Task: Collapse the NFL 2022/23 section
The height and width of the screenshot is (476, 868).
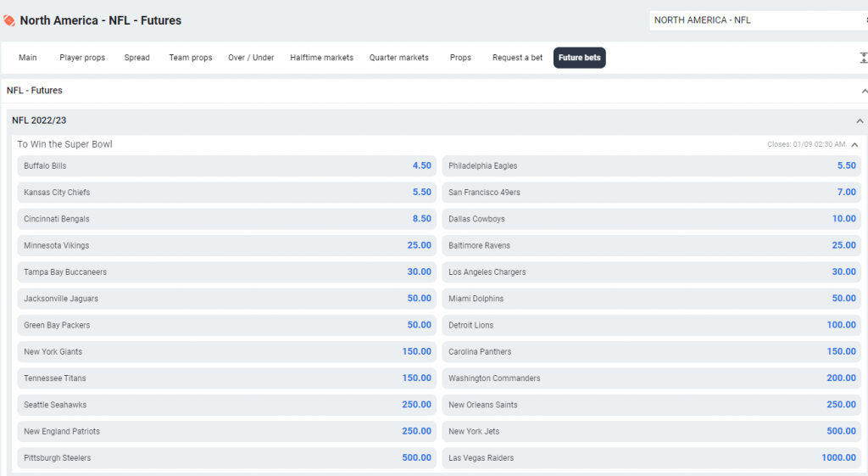Action: [x=860, y=120]
